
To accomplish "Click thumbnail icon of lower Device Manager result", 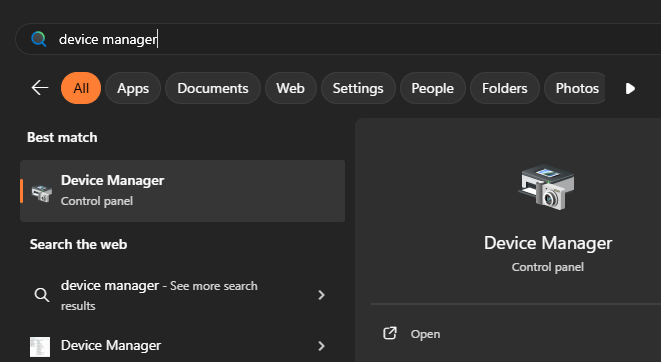I will (x=40, y=346).
